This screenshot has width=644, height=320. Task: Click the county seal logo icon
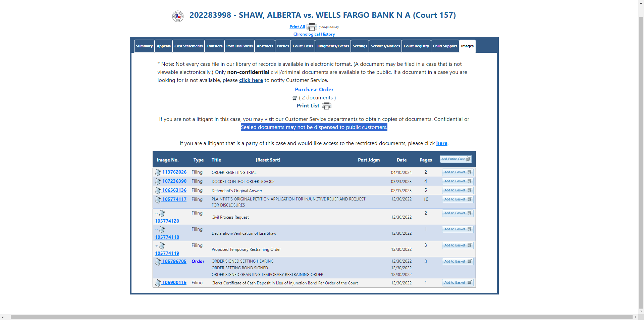point(178,16)
